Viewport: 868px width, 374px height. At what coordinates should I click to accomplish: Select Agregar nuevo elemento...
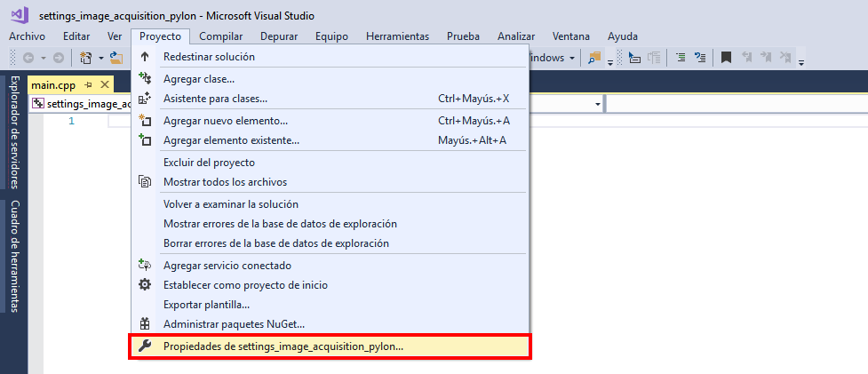click(330, 121)
